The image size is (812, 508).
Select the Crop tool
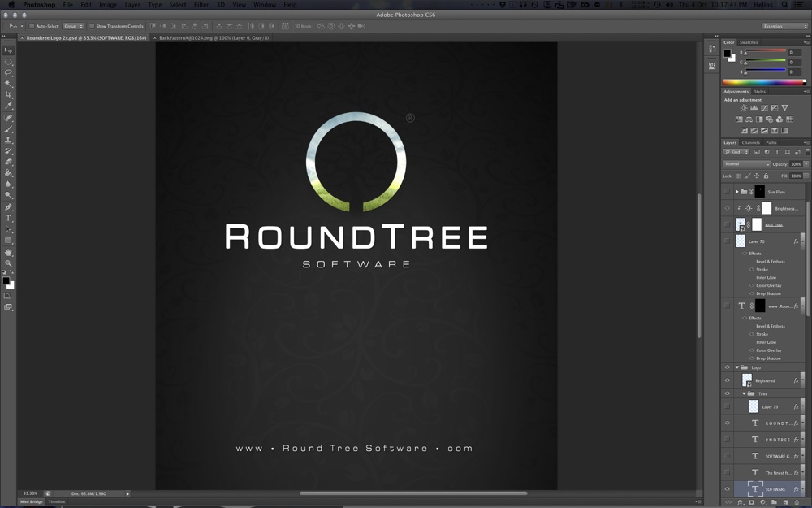(9, 95)
